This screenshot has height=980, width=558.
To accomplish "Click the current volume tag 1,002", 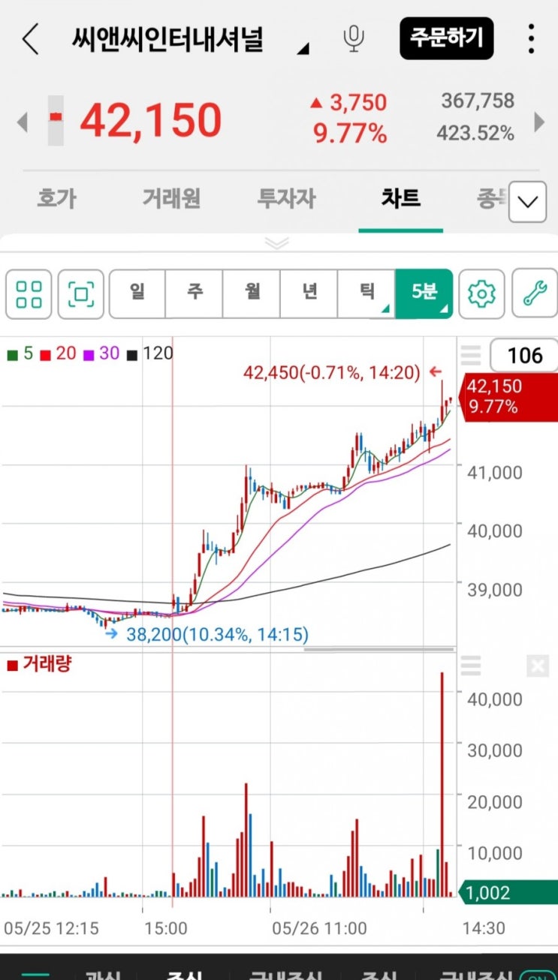I will [508, 893].
